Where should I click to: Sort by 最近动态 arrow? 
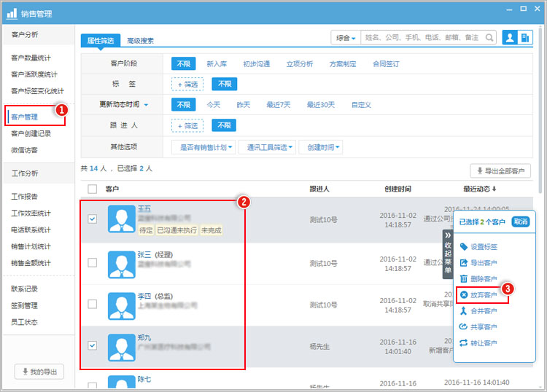[494, 189]
